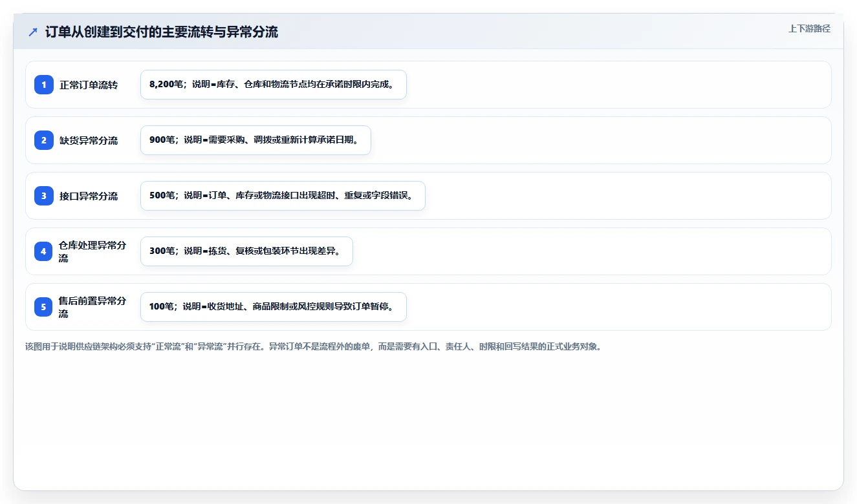Click the 8,200笔 description box
Viewport: 857px width, 504px height.
(274, 85)
